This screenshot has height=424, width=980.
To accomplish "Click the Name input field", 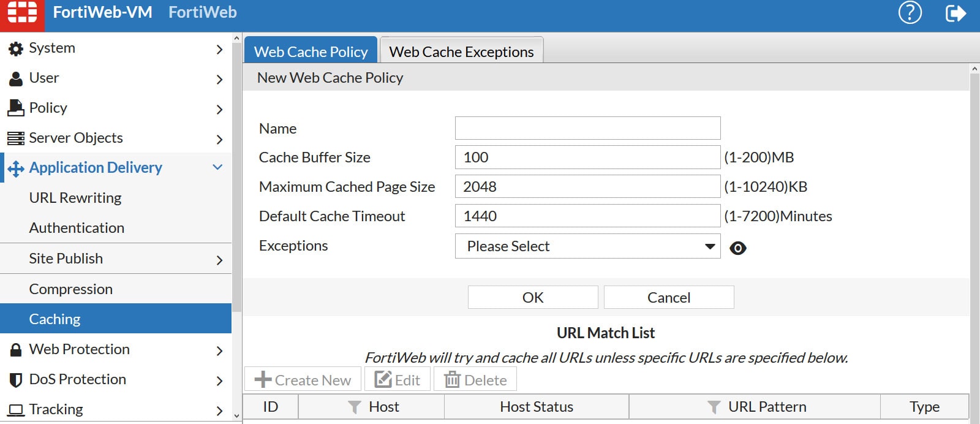I will coord(587,128).
